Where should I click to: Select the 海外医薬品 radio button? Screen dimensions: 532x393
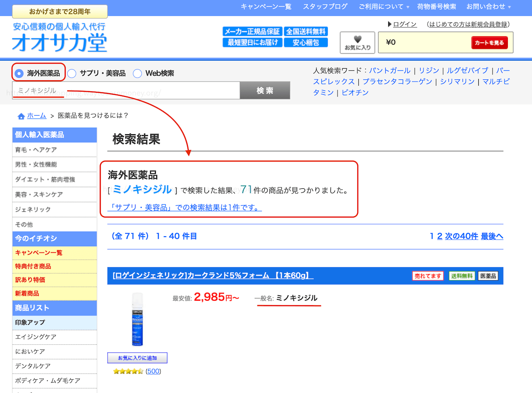coord(19,73)
